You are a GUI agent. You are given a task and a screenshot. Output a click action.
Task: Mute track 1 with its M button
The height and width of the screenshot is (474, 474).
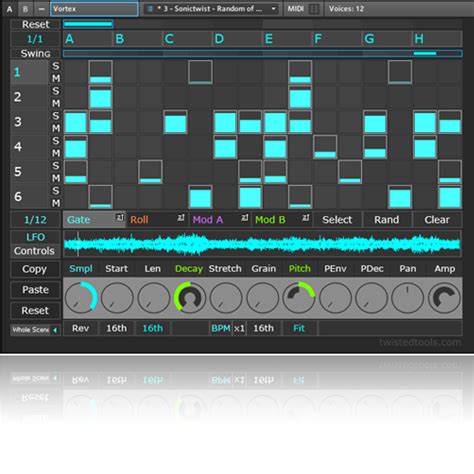click(56, 78)
